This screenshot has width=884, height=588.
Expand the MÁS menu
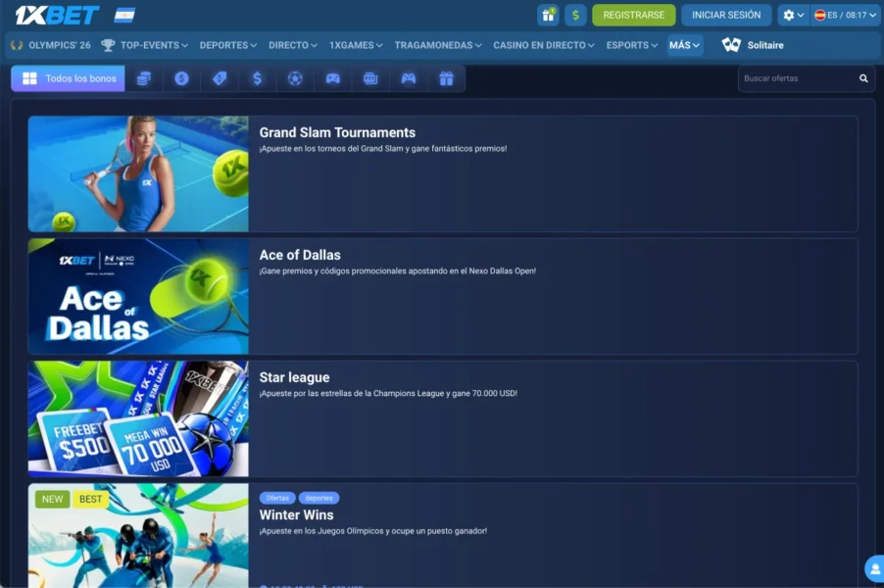tap(684, 45)
